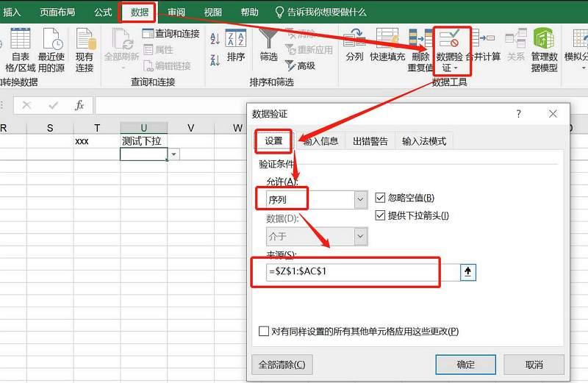The width and height of the screenshot is (588, 383).
Task: Click the 确定 button
Action: [465, 364]
